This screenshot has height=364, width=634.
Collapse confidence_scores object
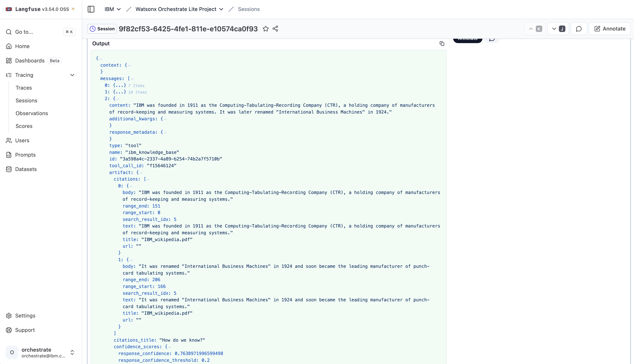(x=170, y=347)
